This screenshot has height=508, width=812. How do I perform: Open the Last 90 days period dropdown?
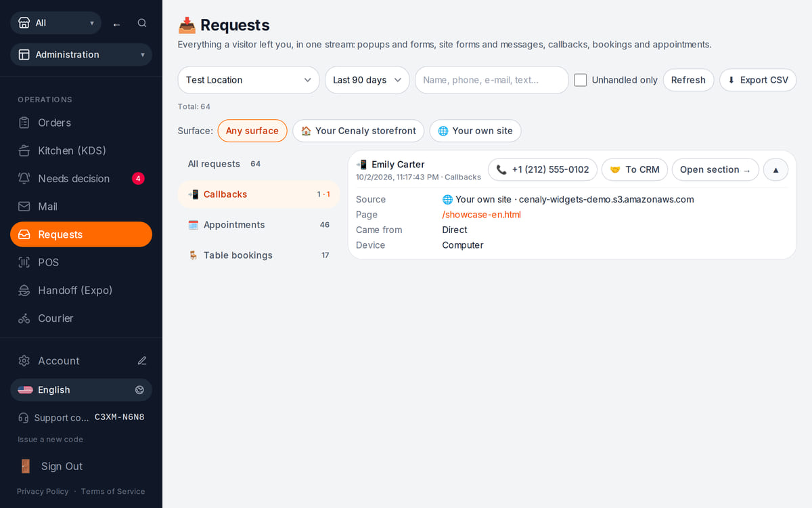tap(367, 80)
